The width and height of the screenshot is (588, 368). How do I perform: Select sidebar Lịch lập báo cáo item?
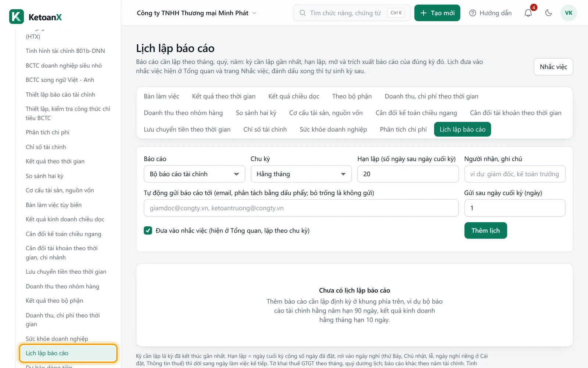click(x=68, y=353)
